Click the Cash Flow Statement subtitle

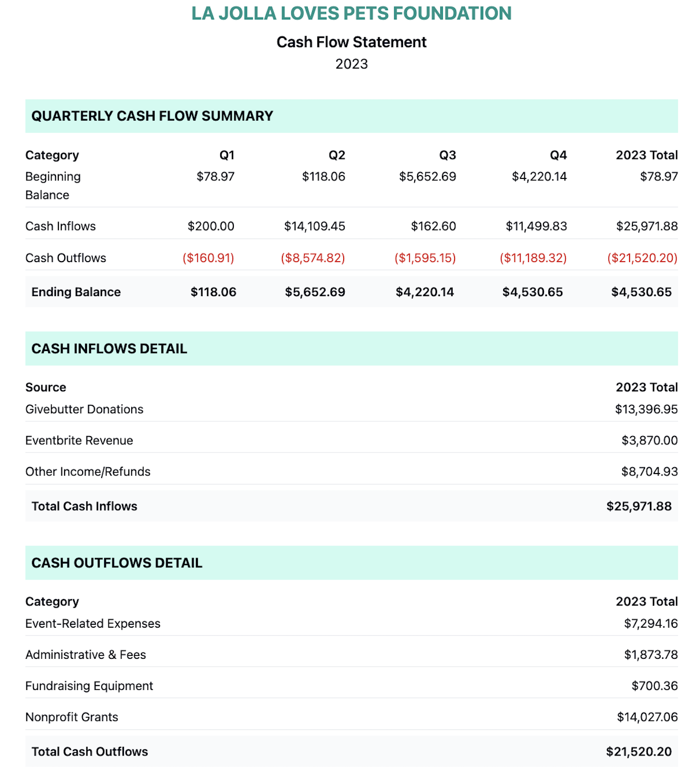pos(351,42)
